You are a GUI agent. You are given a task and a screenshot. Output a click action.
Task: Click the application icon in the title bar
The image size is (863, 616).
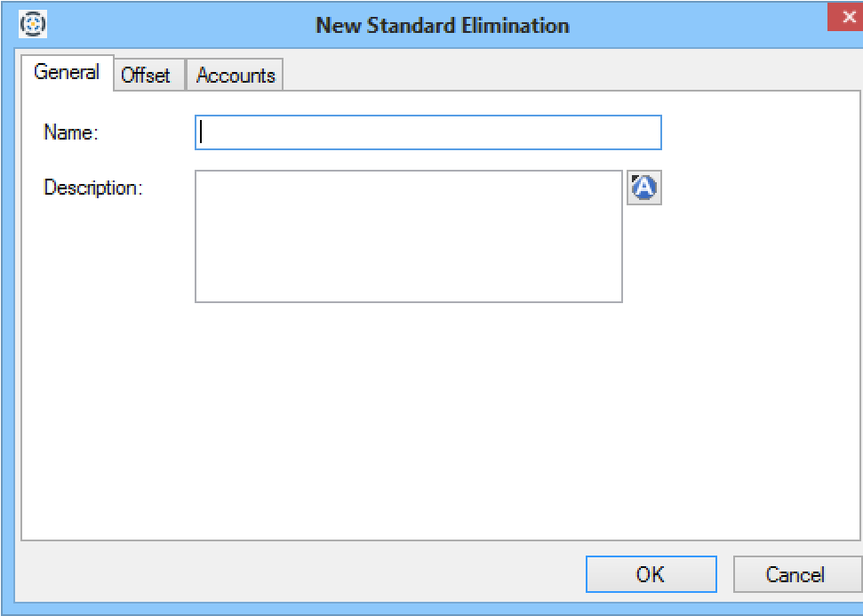(33, 24)
